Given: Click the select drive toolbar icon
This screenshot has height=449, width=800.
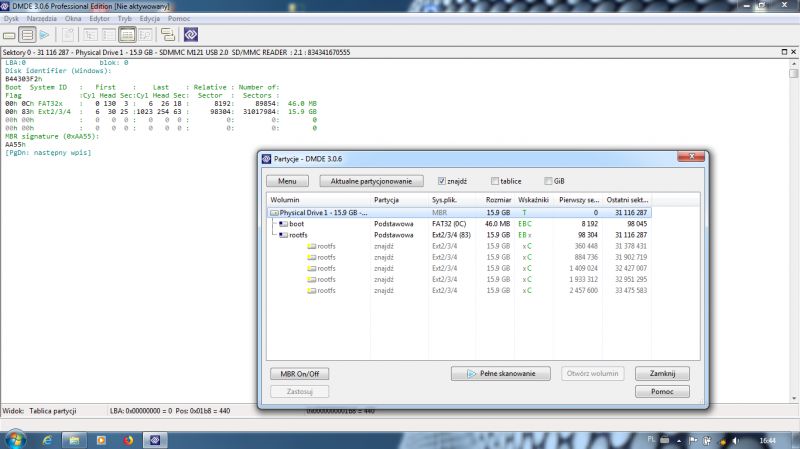Looking at the screenshot, I should [9, 35].
